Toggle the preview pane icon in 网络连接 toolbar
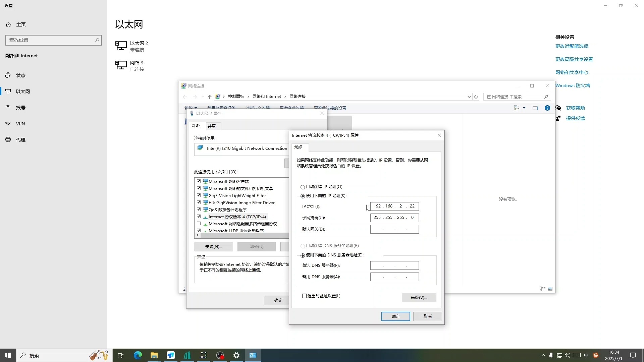 coord(535,108)
